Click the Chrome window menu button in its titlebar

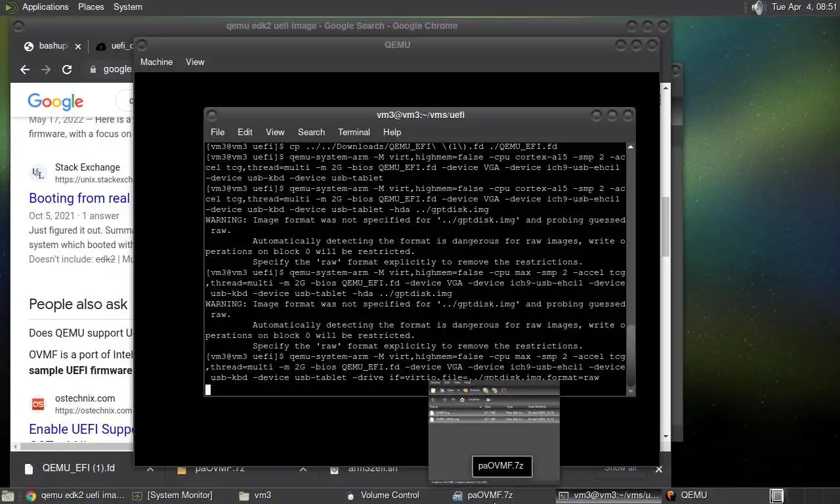pos(18,26)
